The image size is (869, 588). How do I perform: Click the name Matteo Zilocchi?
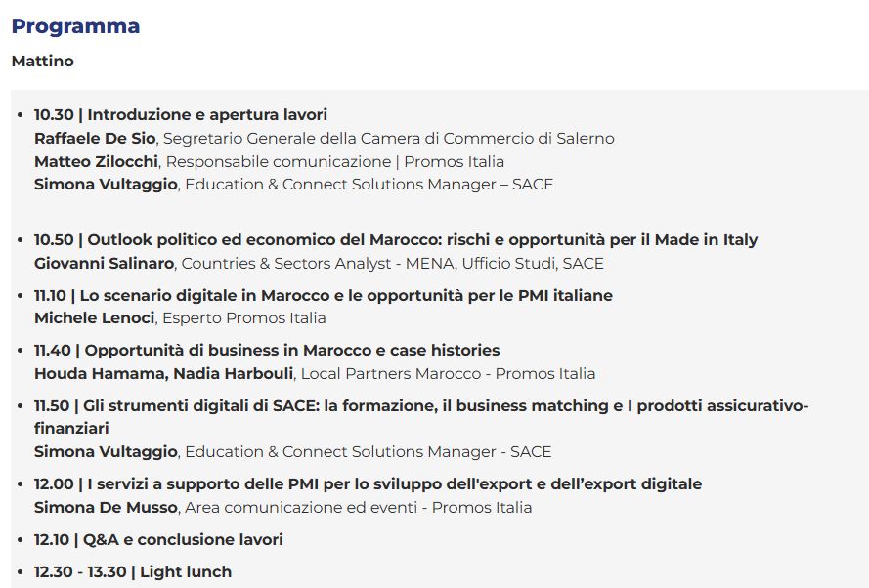pos(96,161)
